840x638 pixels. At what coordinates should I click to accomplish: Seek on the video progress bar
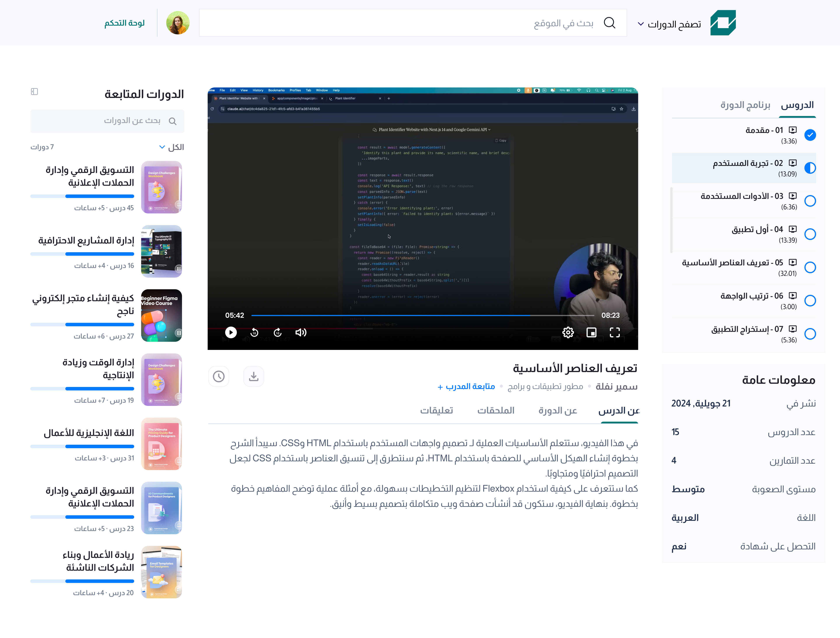[423, 316]
